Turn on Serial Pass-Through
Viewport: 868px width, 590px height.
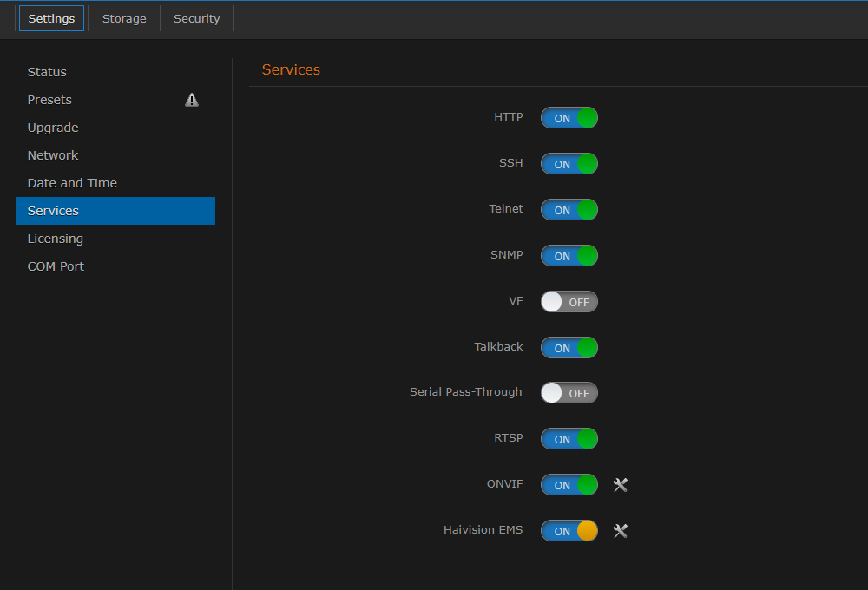point(569,392)
